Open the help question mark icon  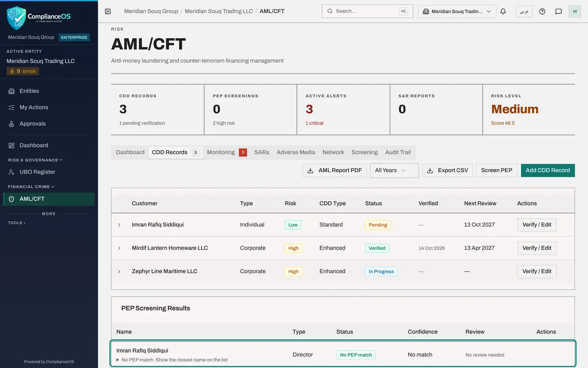point(542,11)
